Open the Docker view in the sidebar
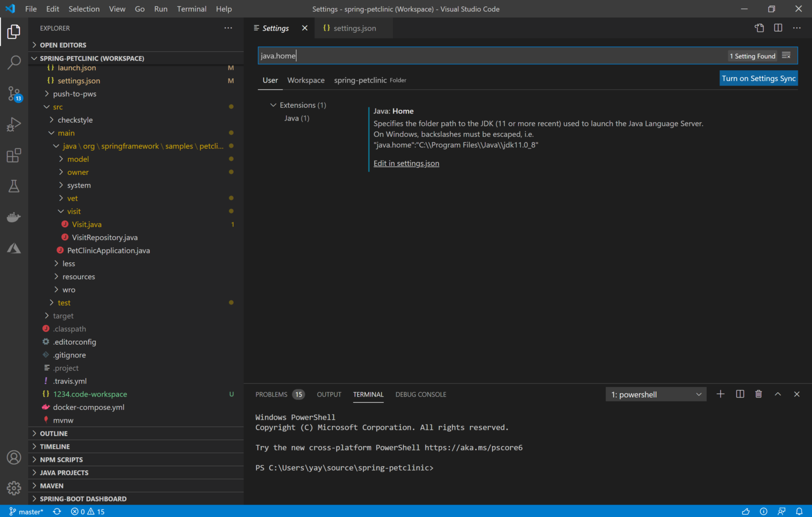Viewport: 812px width, 517px height. (x=14, y=217)
